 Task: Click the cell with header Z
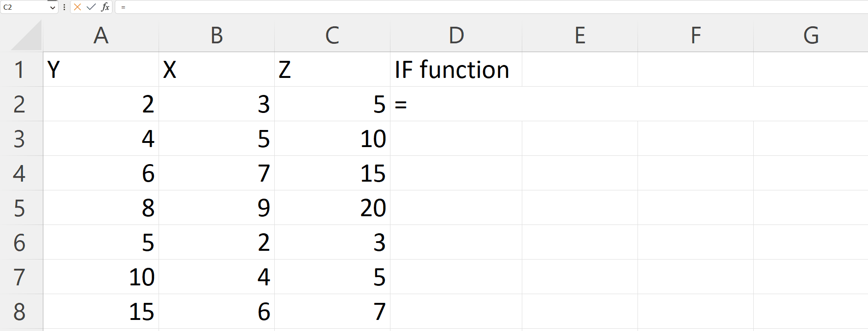pyautogui.click(x=332, y=70)
